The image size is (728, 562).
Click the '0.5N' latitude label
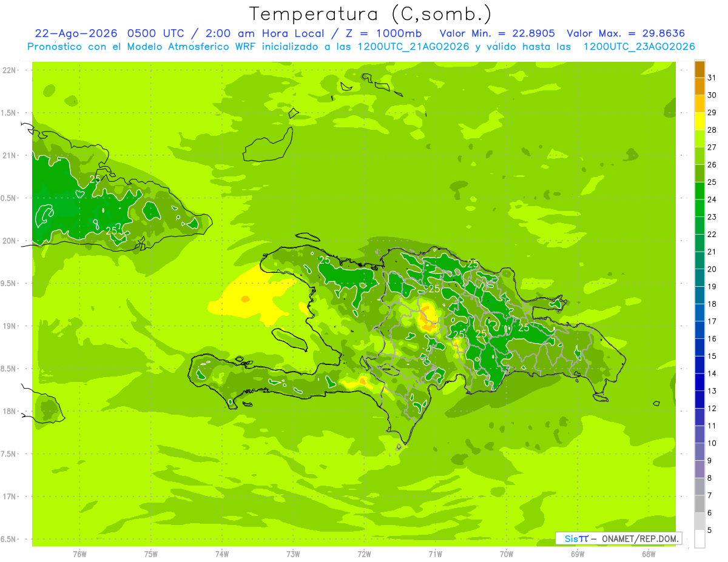9,198
